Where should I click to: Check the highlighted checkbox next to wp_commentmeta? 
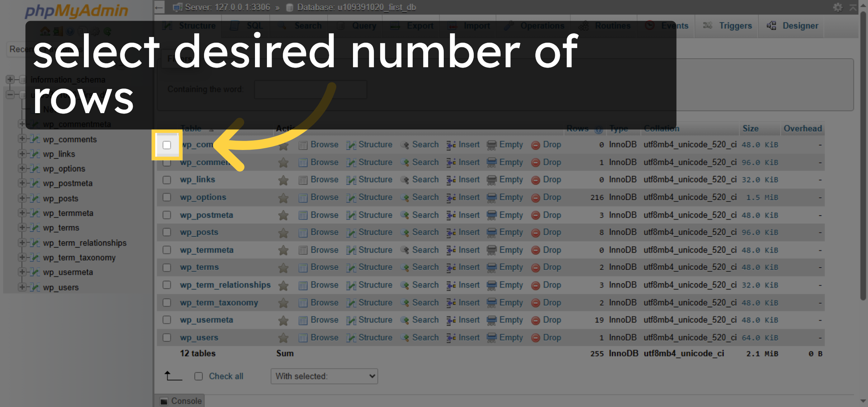point(167,145)
